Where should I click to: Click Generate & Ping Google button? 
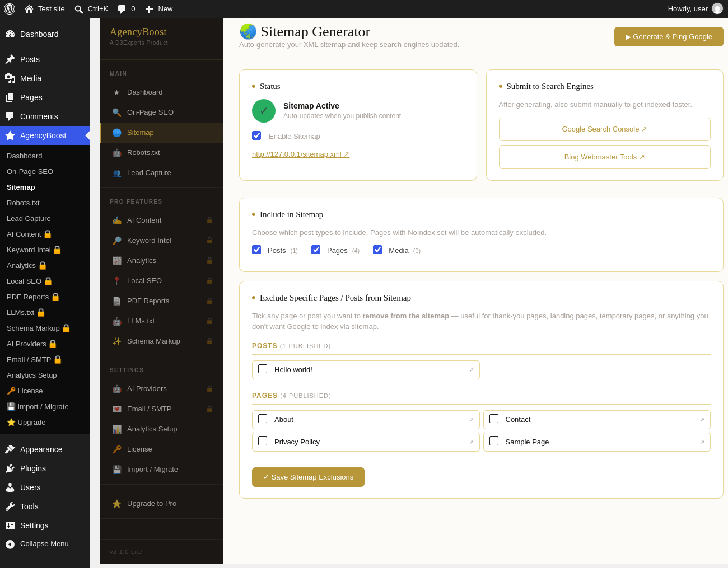pos(669,37)
